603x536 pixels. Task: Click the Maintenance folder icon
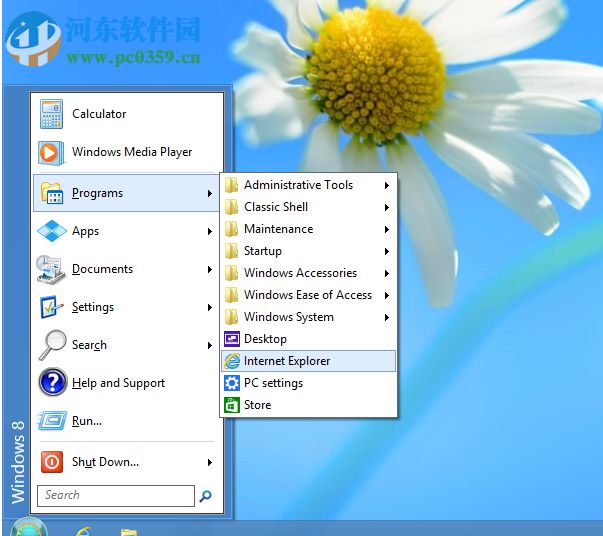pos(231,229)
